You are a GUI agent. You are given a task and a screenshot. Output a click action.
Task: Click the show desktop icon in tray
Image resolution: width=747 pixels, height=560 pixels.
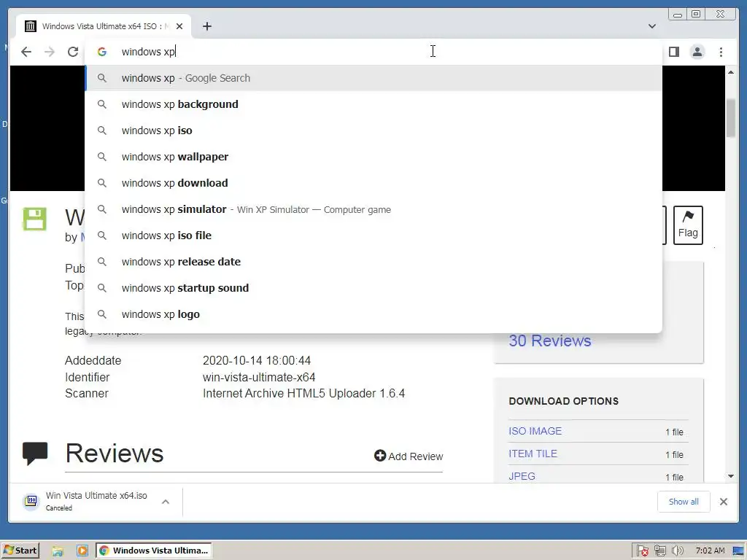(x=738, y=551)
